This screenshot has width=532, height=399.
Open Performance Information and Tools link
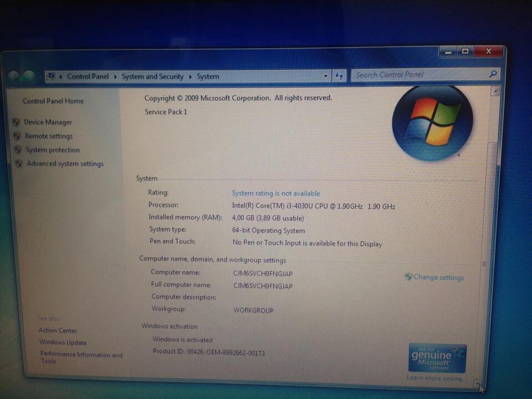[81, 357]
